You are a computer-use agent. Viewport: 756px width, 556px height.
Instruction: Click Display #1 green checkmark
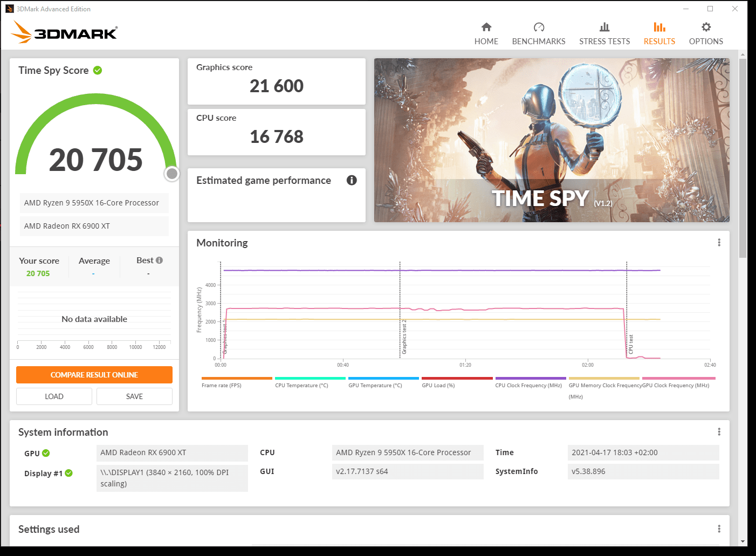68,473
